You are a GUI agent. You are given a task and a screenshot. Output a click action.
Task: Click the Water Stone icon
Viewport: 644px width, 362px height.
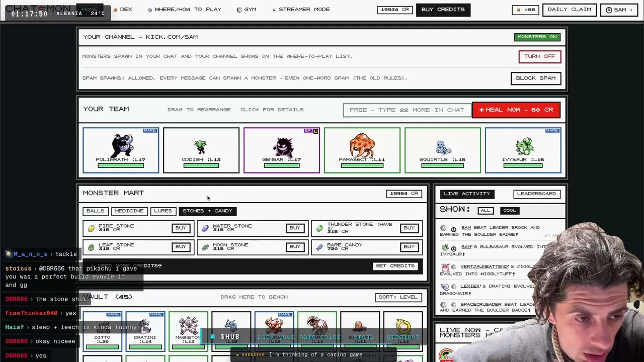205,228
